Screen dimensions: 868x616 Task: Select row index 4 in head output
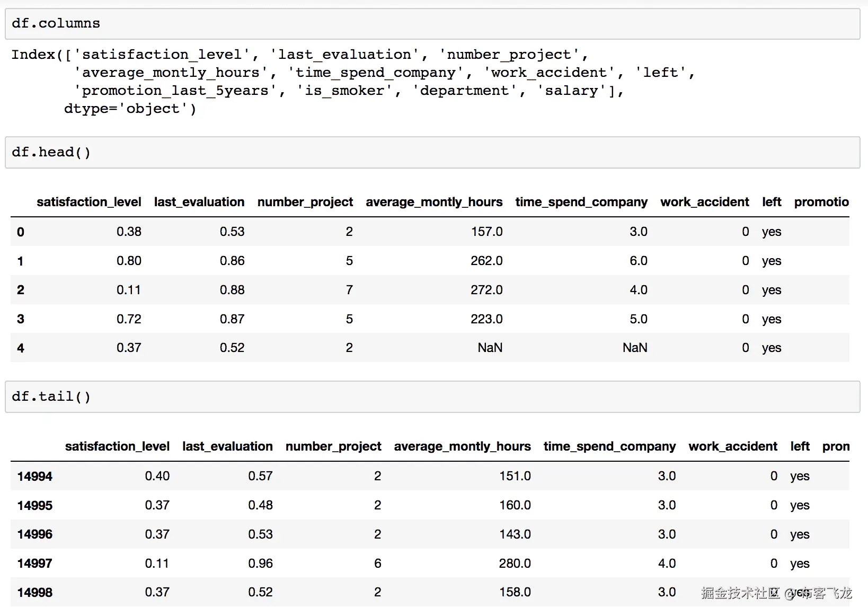click(x=20, y=348)
